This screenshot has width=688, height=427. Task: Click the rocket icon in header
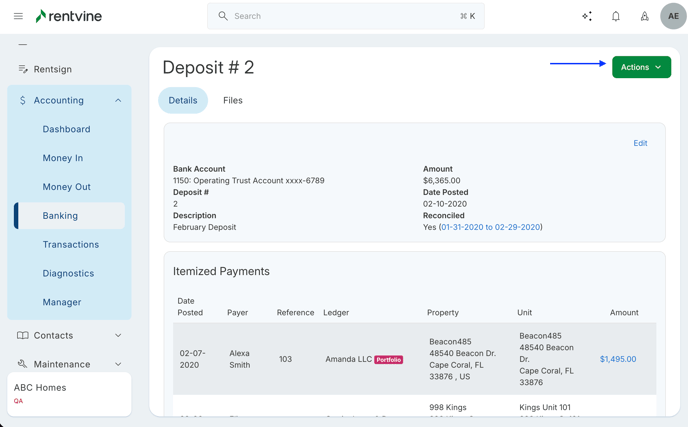pos(644,16)
